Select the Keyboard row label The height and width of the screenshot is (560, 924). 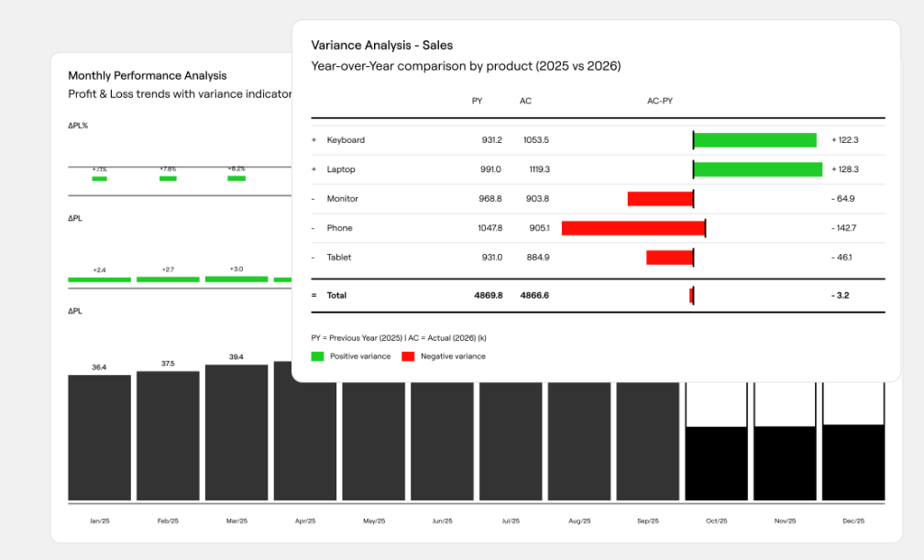[346, 140]
